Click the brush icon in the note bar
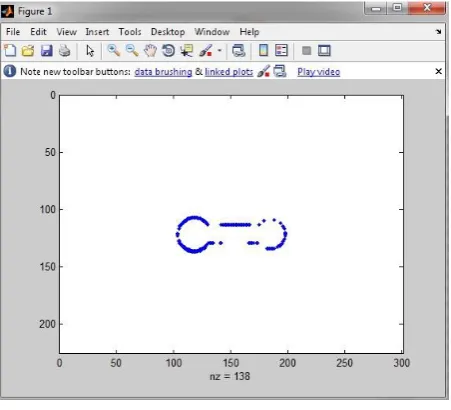This screenshot has width=451, height=410. [263, 71]
